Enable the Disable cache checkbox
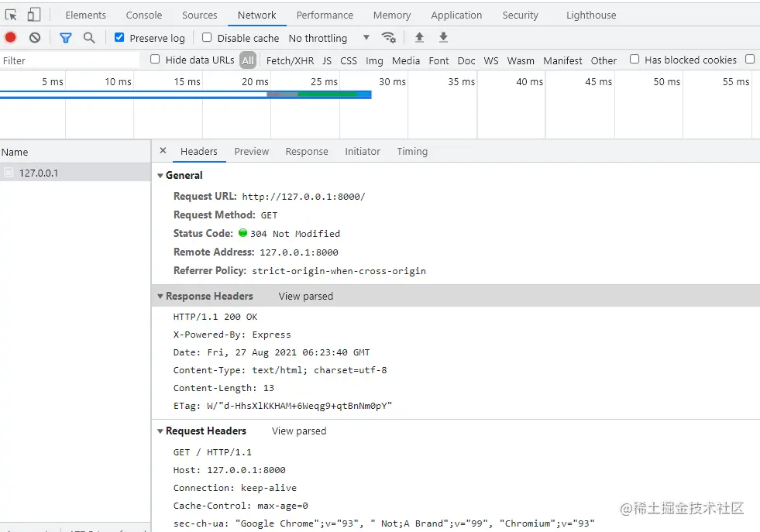Viewport: 760px width, 532px height. [207, 37]
